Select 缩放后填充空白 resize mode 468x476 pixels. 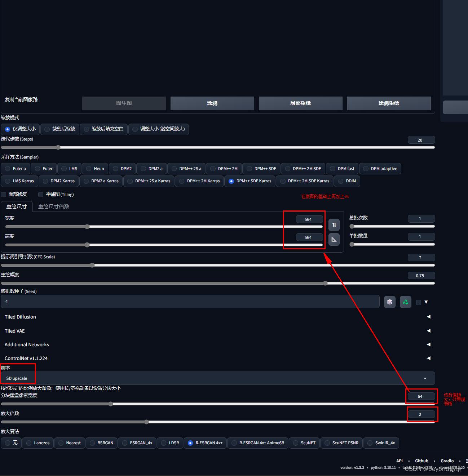click(x=104, y=129)
